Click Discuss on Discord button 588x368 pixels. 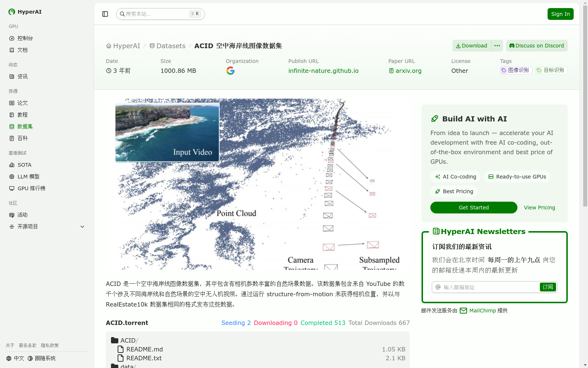[x=537, y=46]
